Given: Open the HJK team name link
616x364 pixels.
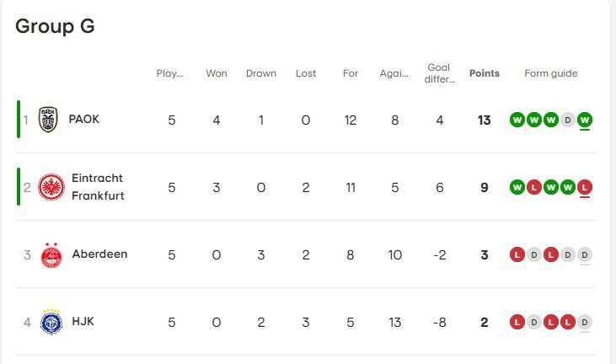Looking at the screenshot, I should click(x=83, y=322).
